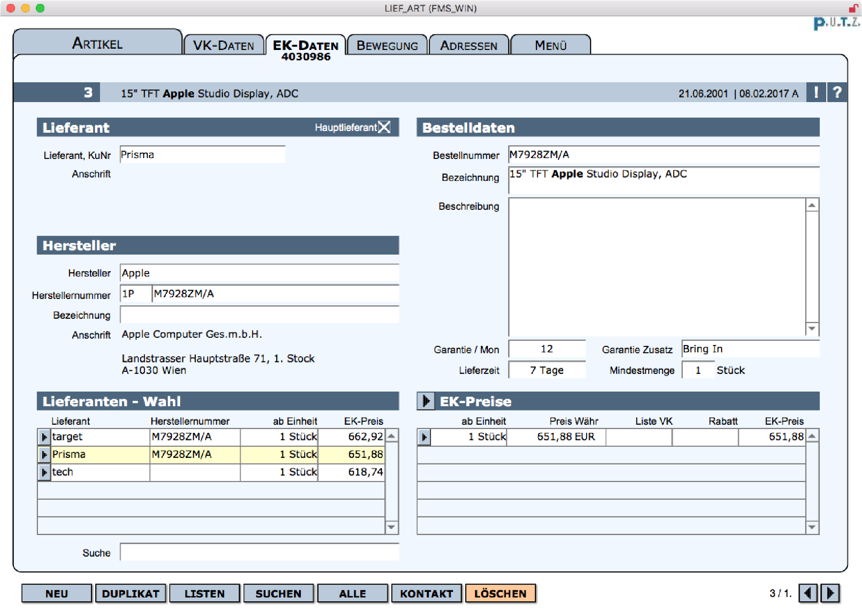Click the NEU button
Screen dimensions: 862x616
pos(56,594)
